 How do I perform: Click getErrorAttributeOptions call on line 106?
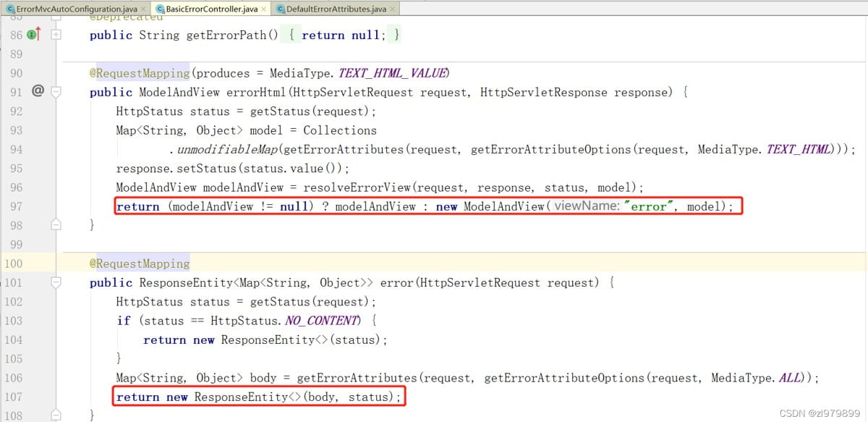[x=565, y=378]
